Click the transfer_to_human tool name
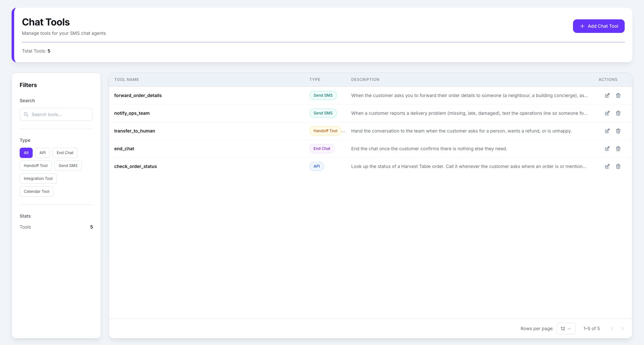Viewport: 644px width, 345px height. (x=135, y=131)
